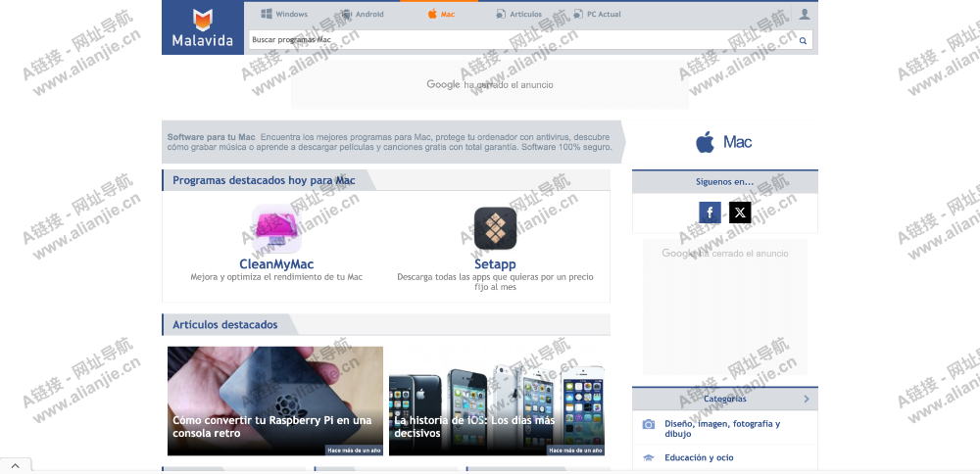
Task: Click the graduation cap Educación icon
Action: click(x=649, y=457)
